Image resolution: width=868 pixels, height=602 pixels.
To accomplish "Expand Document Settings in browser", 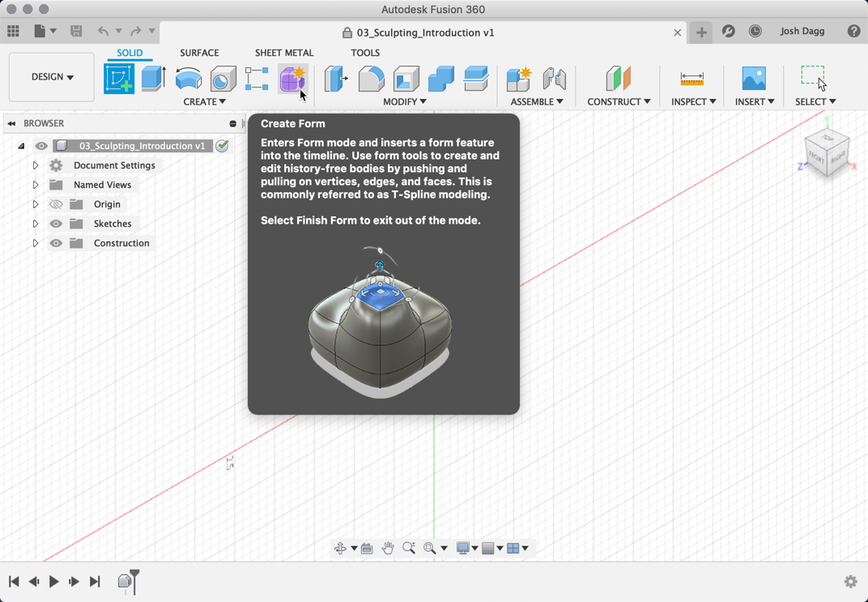I will [36, 165].
